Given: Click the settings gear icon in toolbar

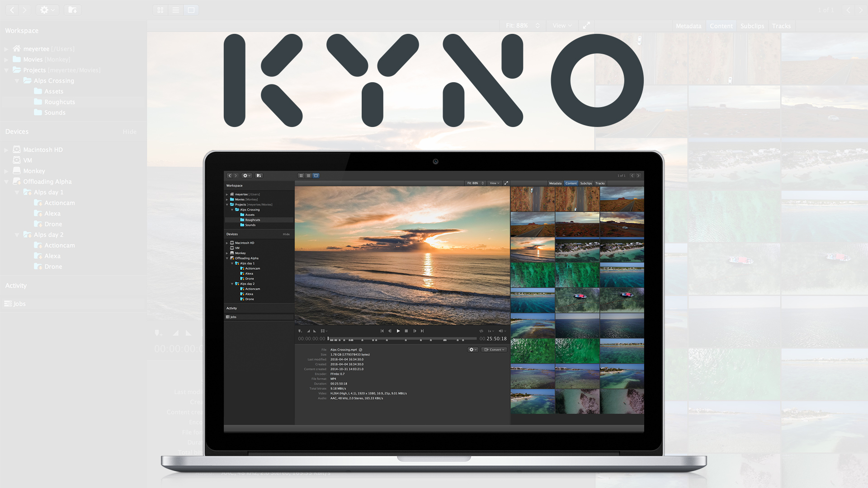Looking at the screenshot, I should 47,9.
